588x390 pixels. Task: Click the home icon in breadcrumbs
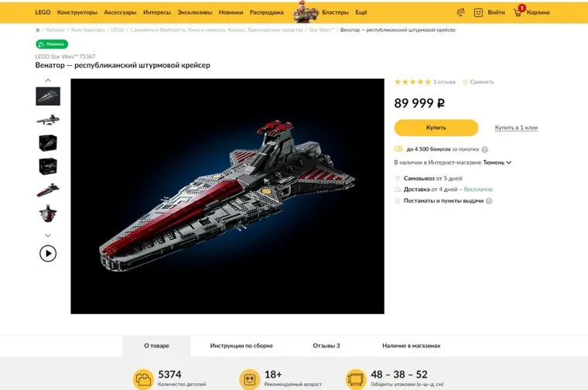37,30
